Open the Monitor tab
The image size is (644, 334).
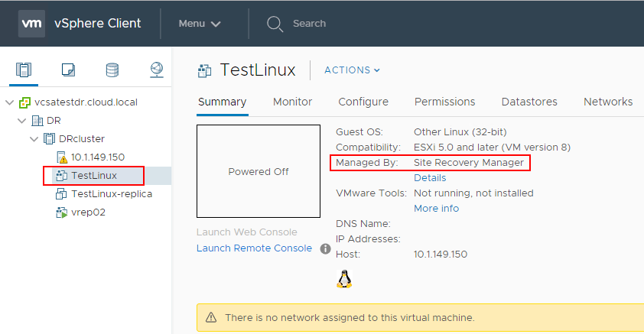click(292, 102)
